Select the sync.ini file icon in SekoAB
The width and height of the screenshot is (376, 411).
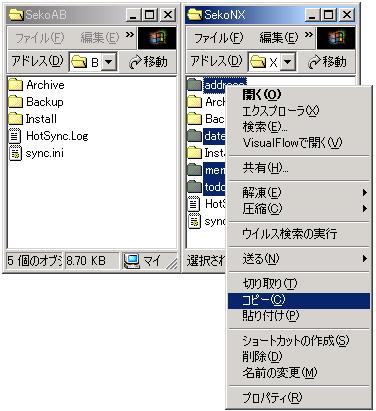pos(15,153)
